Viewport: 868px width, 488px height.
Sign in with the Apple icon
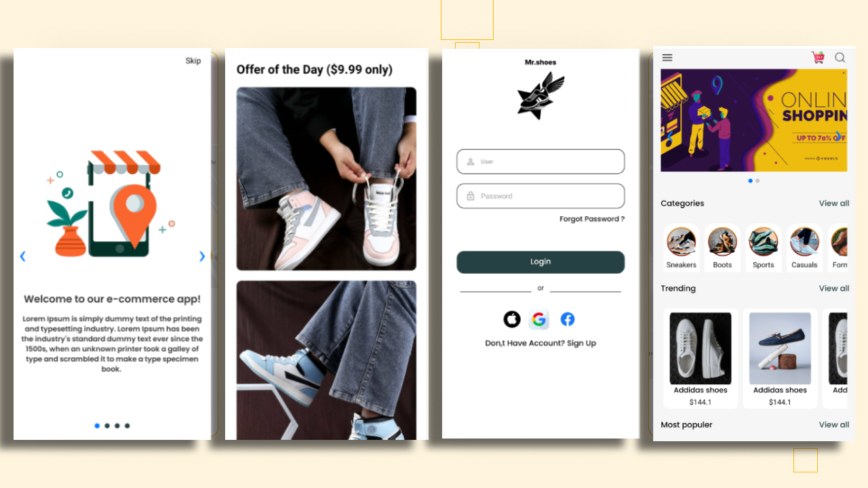[x=512, y=319]
